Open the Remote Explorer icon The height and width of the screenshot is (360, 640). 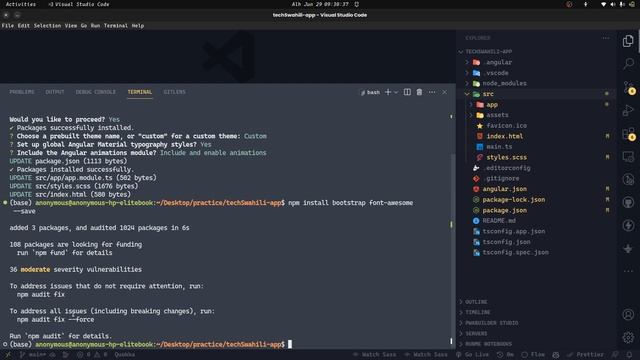pyautogui.click(x=628, y=157)
